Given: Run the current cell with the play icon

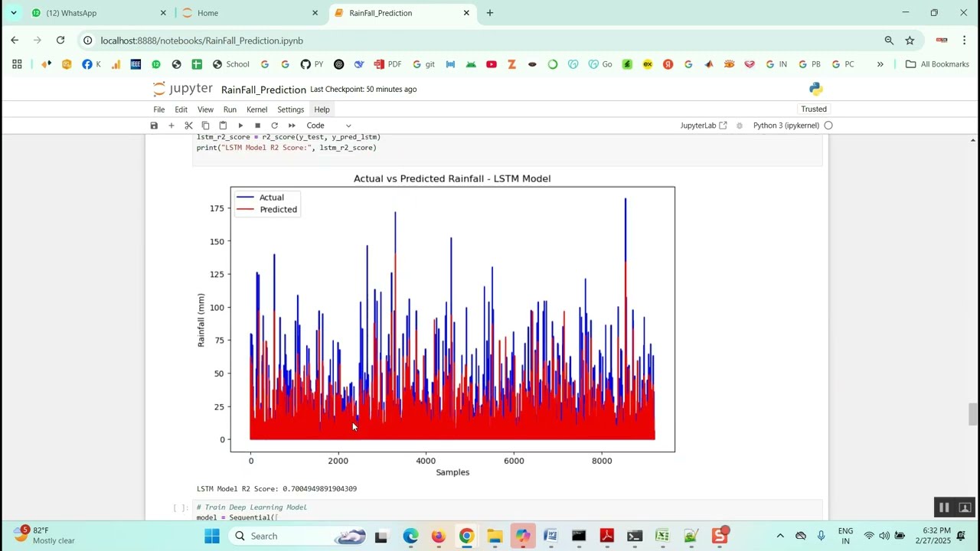Looking at the screenshot, I should tap(240, 126).
